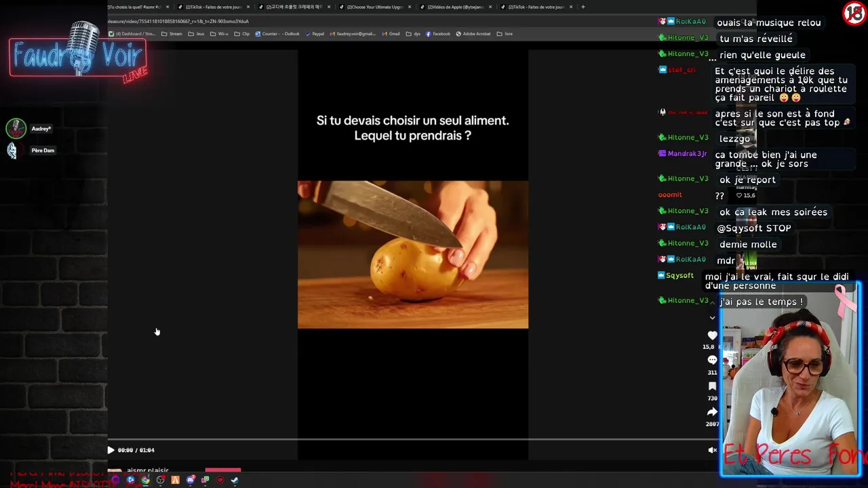Open the Wii-u bookmarks folder
Image resolution: width=868 pixels, height=488 pixels.
click(219, 34)
